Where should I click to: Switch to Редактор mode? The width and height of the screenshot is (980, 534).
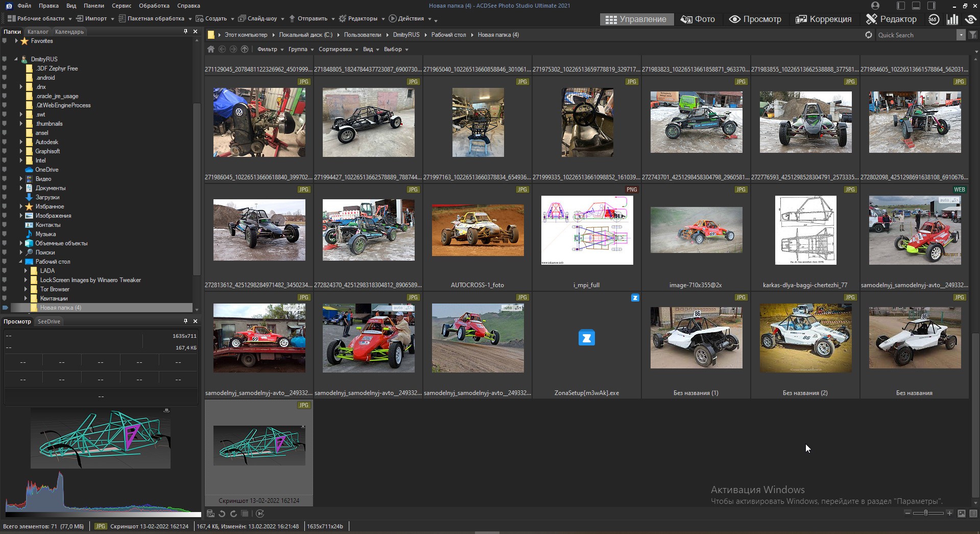pyautogui.click(x=891, y=19)
